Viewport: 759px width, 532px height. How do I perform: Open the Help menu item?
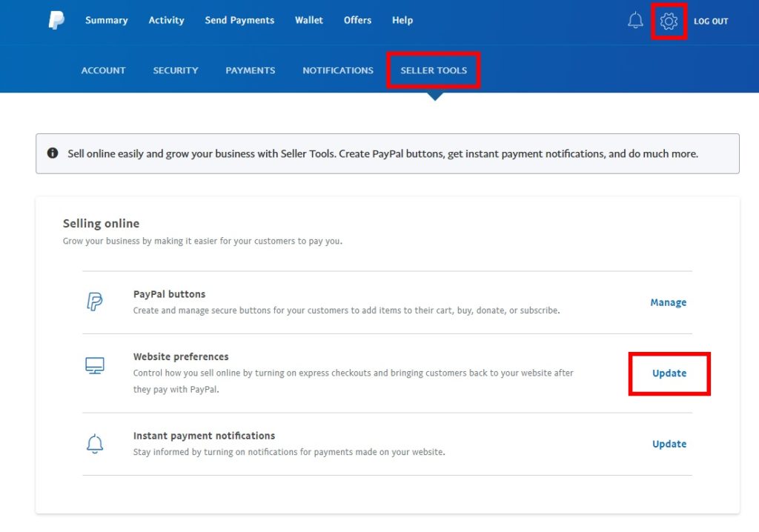coord(402,20)
